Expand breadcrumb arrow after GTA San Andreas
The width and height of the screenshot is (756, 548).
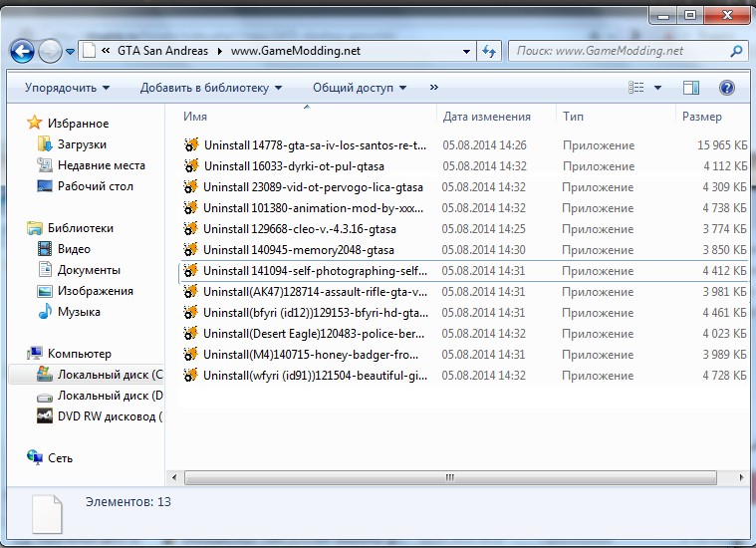pyautogui.click(x=220, y=51)
